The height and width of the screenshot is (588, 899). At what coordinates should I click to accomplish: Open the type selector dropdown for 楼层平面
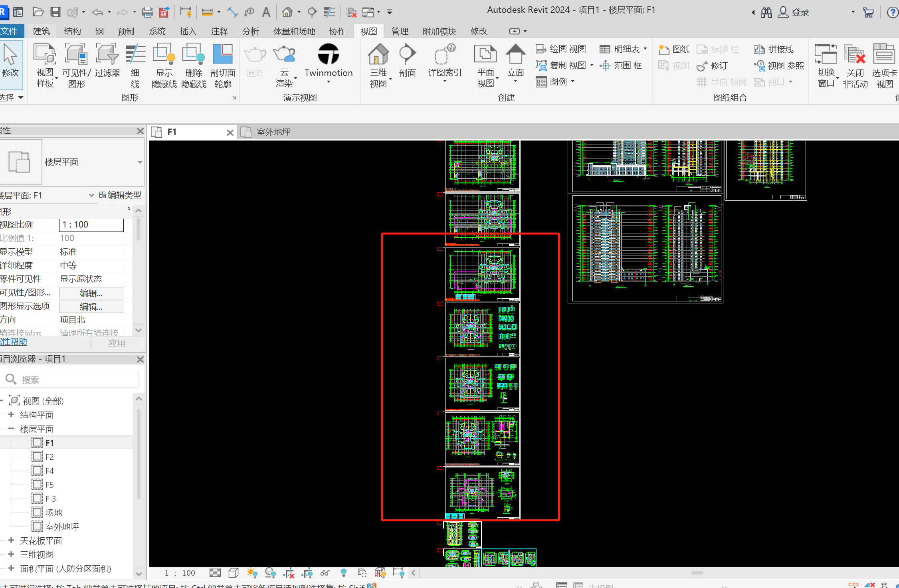click(x=140, y=162)
